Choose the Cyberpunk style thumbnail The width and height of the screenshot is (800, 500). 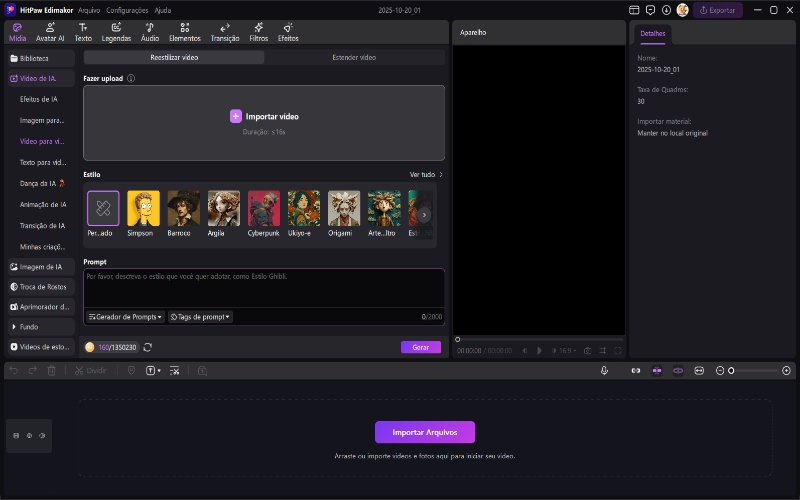point(264,208)
